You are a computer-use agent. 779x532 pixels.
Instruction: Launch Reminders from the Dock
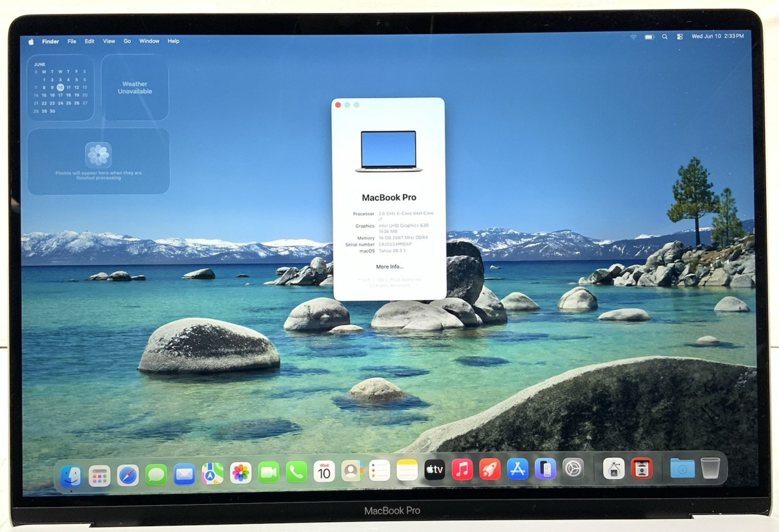pos(379,471)
